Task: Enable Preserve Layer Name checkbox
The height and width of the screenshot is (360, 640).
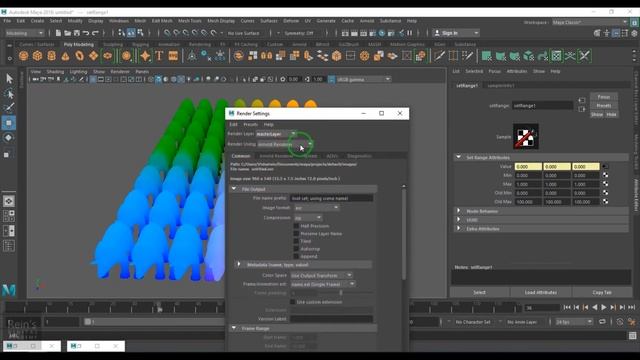Action: click(x=296, y=233)
